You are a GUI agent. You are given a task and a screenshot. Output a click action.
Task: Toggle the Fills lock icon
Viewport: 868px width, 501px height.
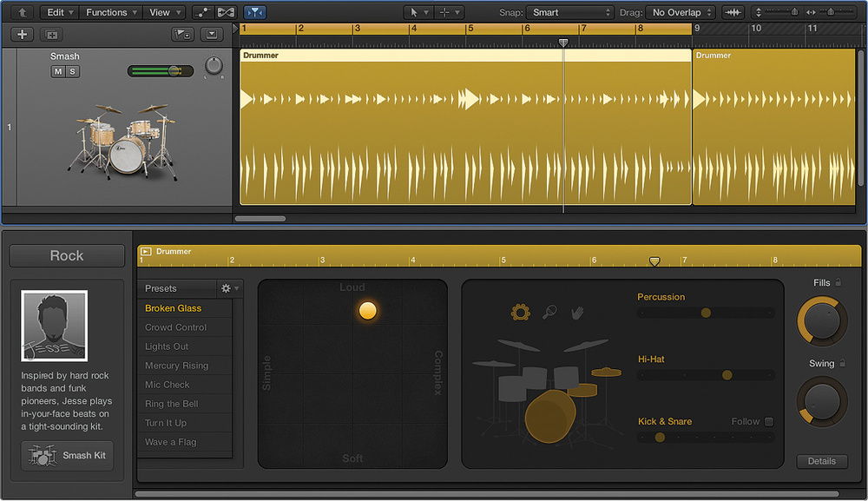point(838,283)
